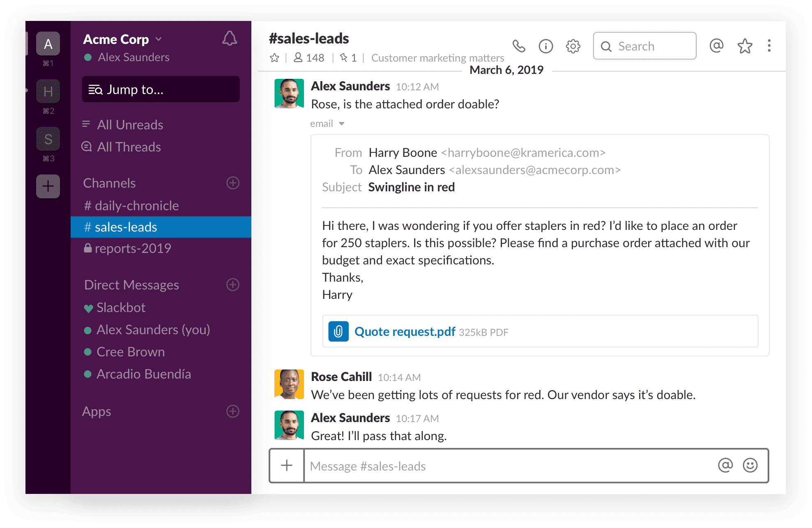The height and width of the screenshot is (528, 812).
Task: Show channel details info icon
Action: tap(546, 46)
